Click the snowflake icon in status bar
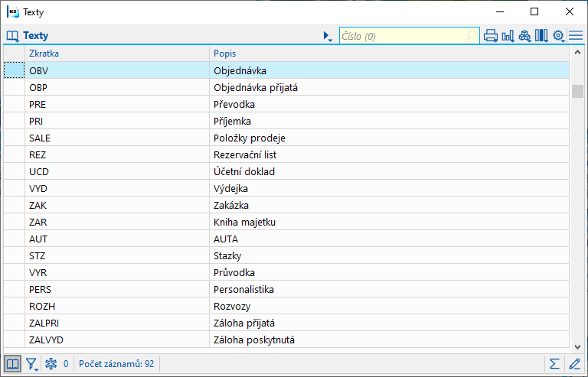Image resolution: width=588 pixels, height=377 pixels. [x=51, y=363]
